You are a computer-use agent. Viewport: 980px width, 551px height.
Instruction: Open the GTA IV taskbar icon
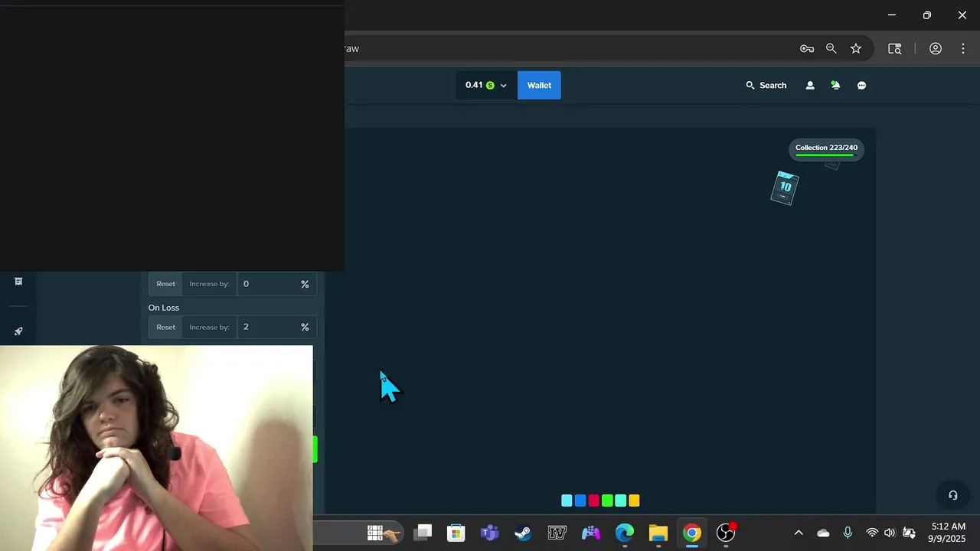click(x=557, y=533)
